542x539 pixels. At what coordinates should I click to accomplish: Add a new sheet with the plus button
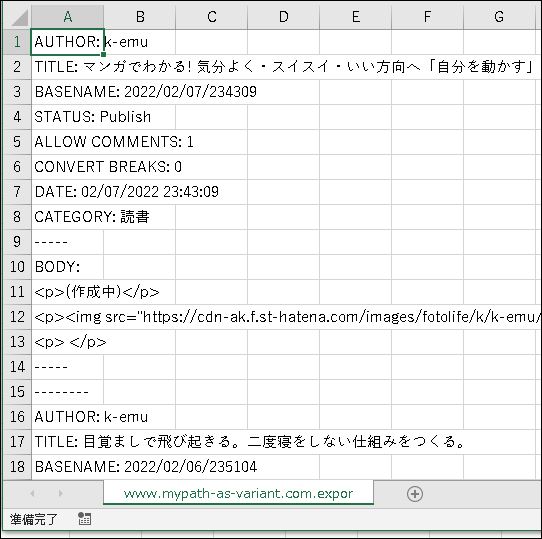[x=415, y=494]
